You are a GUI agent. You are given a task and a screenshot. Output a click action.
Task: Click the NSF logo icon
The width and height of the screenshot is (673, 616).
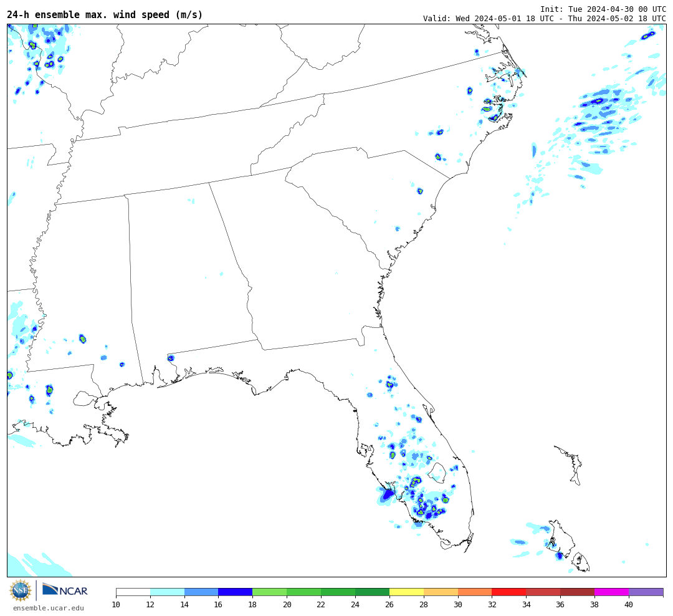21,590
